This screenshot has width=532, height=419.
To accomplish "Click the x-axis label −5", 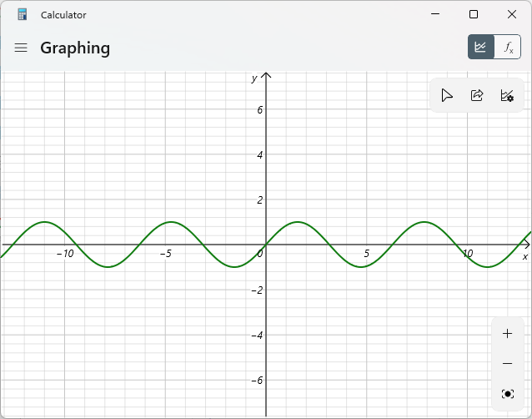I will pyautogui.click(x=166, y=254).
